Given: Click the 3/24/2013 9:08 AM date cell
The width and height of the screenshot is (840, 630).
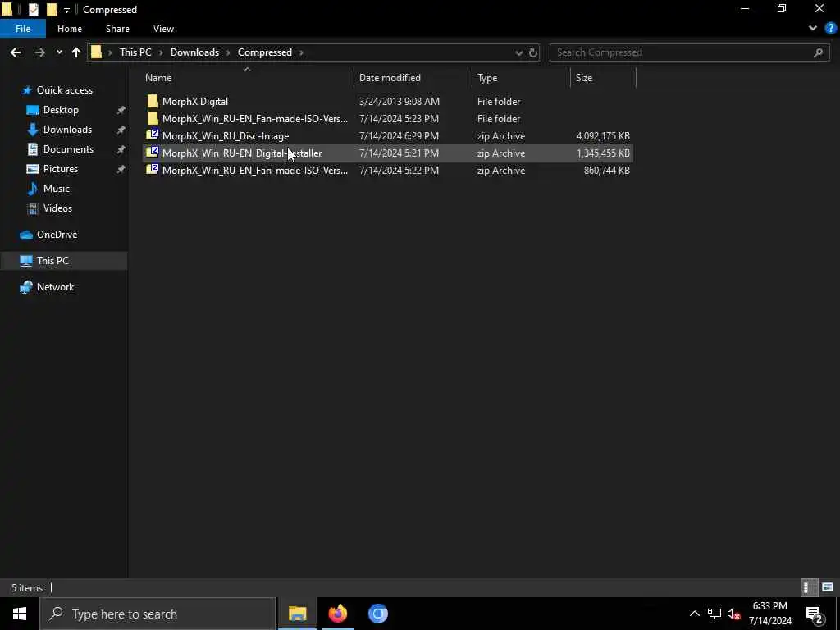Looking at the screenshot, I should 399,101.
